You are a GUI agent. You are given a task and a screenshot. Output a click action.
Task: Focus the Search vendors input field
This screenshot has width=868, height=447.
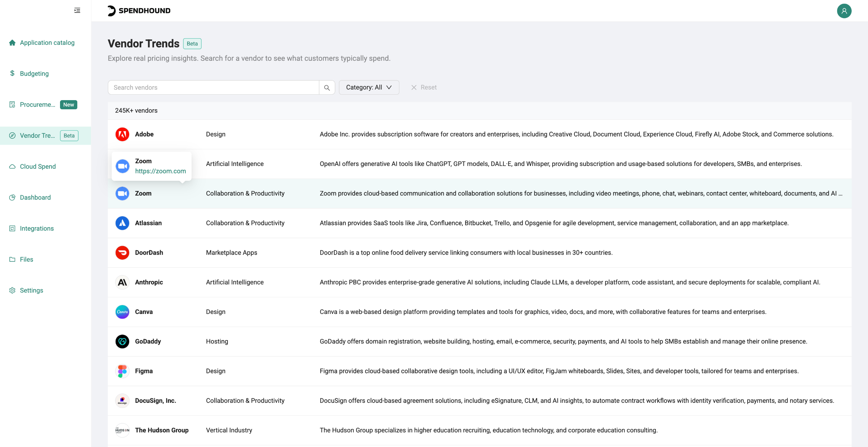point(213,88)
